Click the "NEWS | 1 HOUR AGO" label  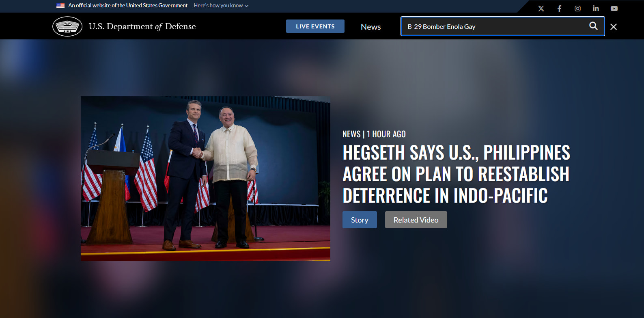[374, 134]
